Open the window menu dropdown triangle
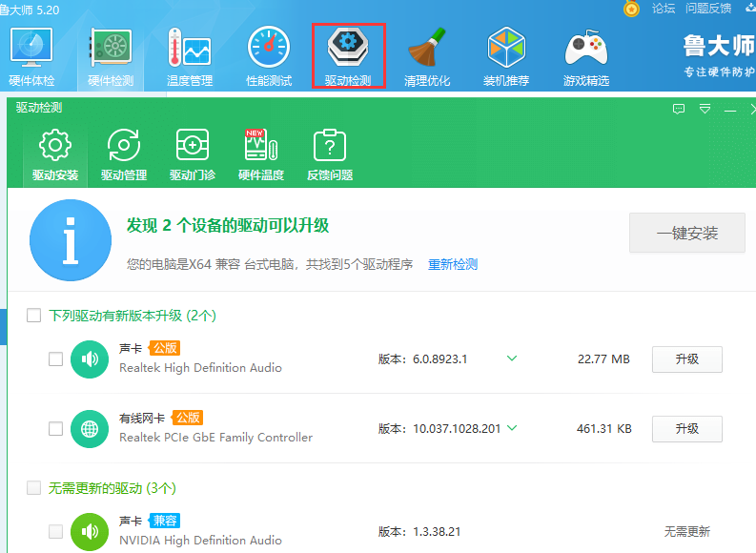This screenshot has width=756, height=553. coord(705,109)
